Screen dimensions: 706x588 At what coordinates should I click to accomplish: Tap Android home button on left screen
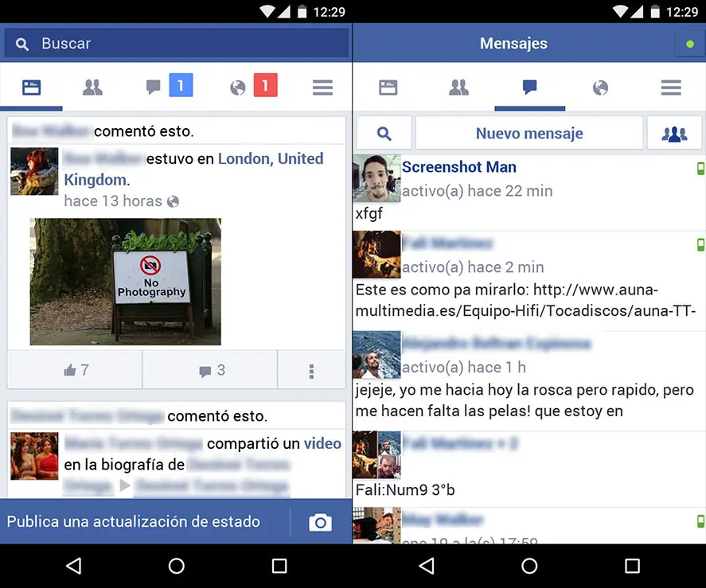pos(177,566)
